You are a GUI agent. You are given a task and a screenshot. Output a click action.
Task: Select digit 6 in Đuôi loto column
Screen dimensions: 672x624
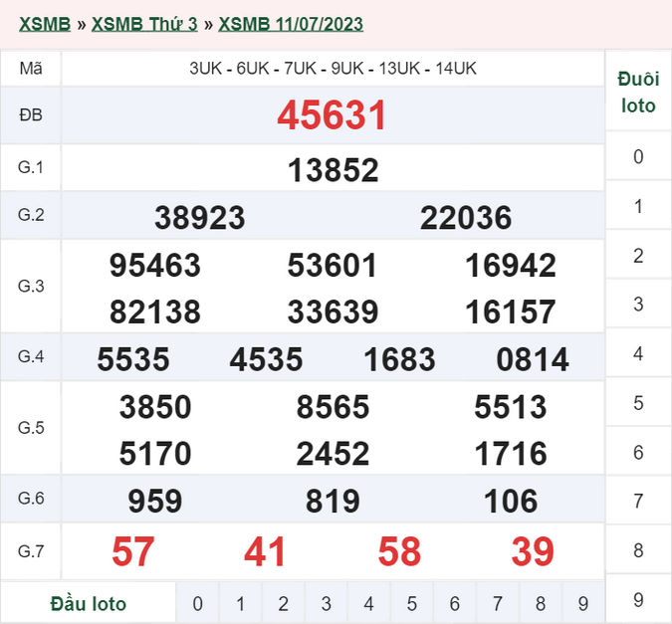pyautogui.click(x=638, y=452)
